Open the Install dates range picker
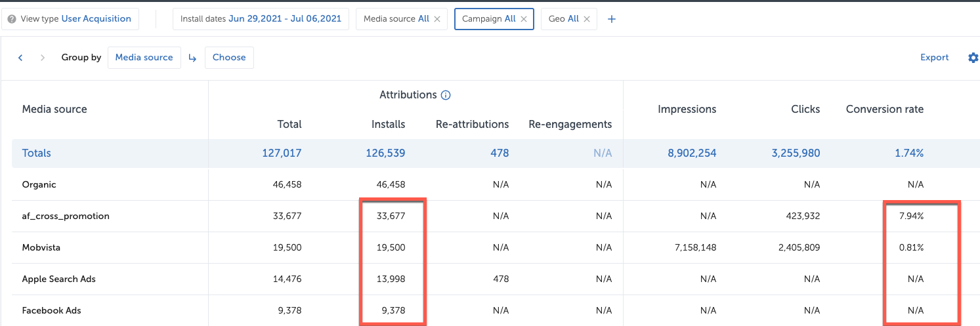980x326 pixels. pyautogui.click(x=261, y=19)
